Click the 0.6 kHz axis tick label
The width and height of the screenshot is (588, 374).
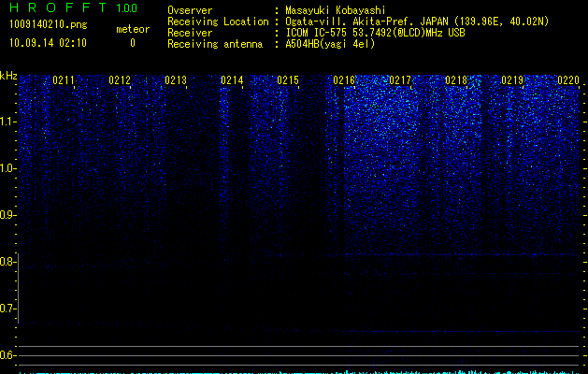pos(7,355)
